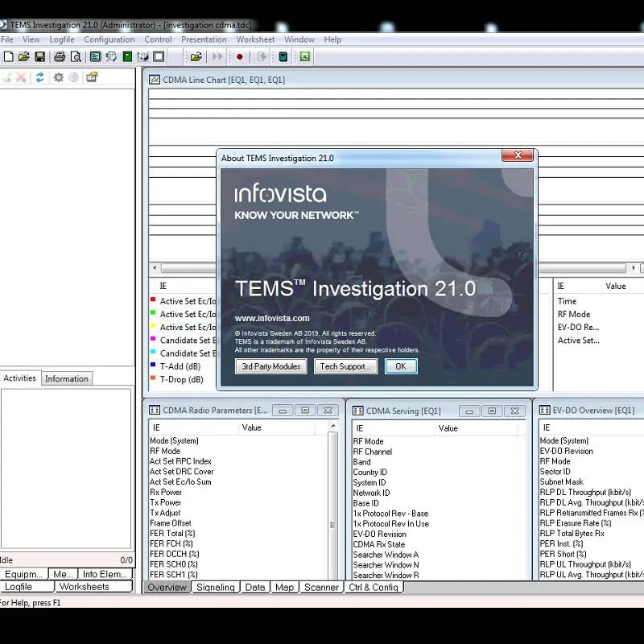Screen dimensions: 644x644
Task: Open the File menu
Action: [7, 39]
